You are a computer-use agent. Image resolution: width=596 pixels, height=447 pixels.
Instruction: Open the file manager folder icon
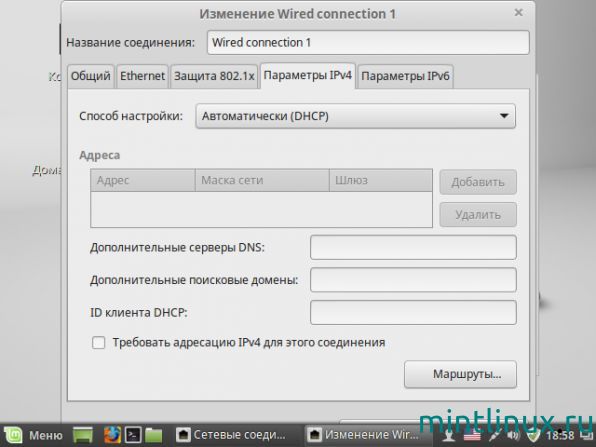154,435
